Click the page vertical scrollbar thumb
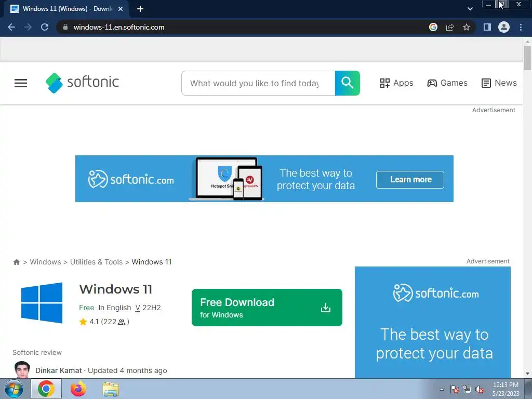This screenshot has height=399, width=532. pos(527,58)
